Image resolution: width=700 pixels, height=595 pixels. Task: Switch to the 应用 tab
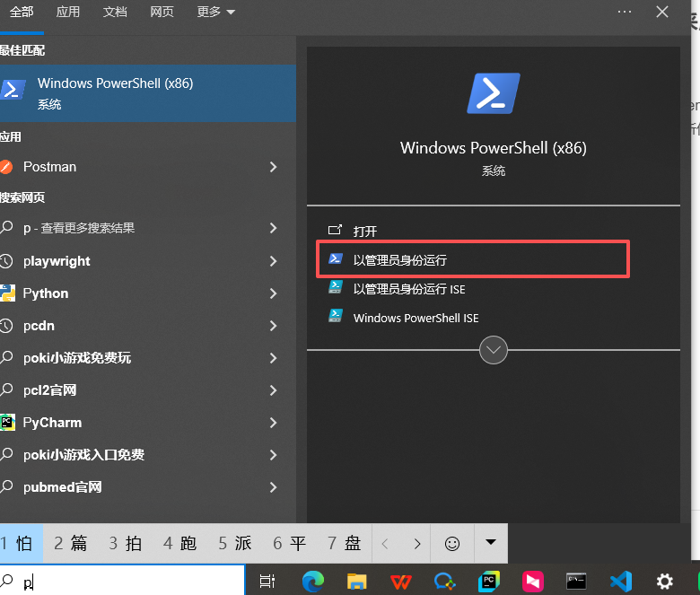tap(68, 12)
